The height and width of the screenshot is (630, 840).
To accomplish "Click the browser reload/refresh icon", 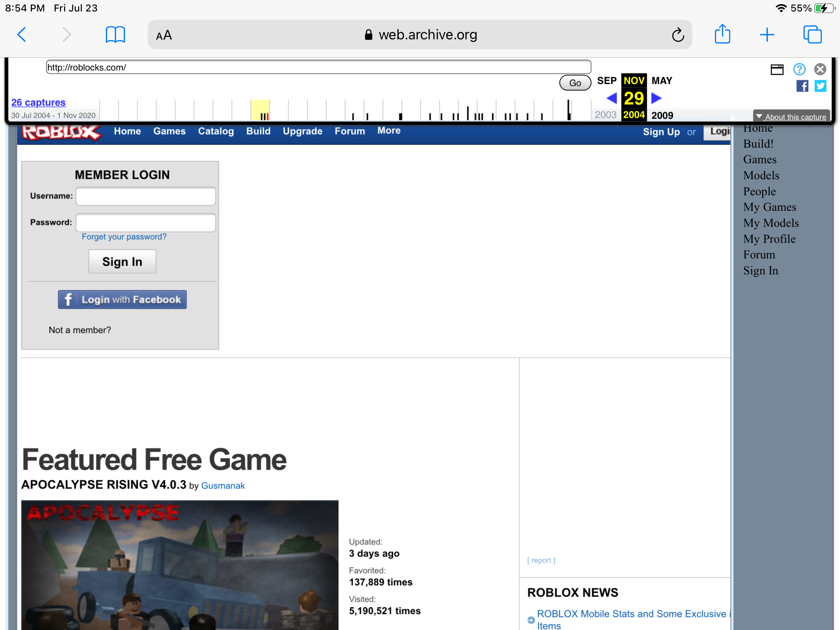I will pyautogui.click(x=677, y=35).
